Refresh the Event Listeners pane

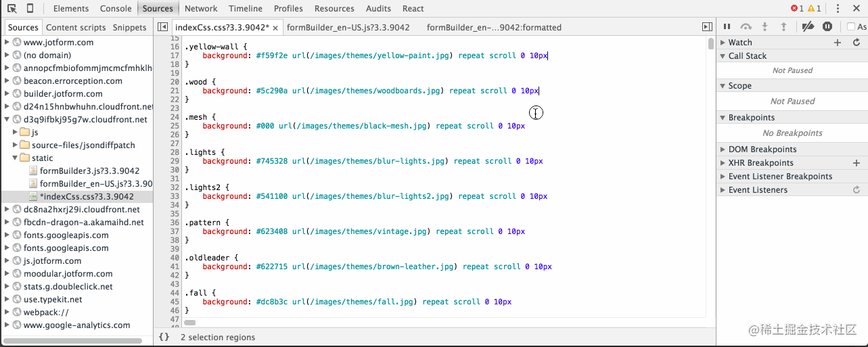856,190
